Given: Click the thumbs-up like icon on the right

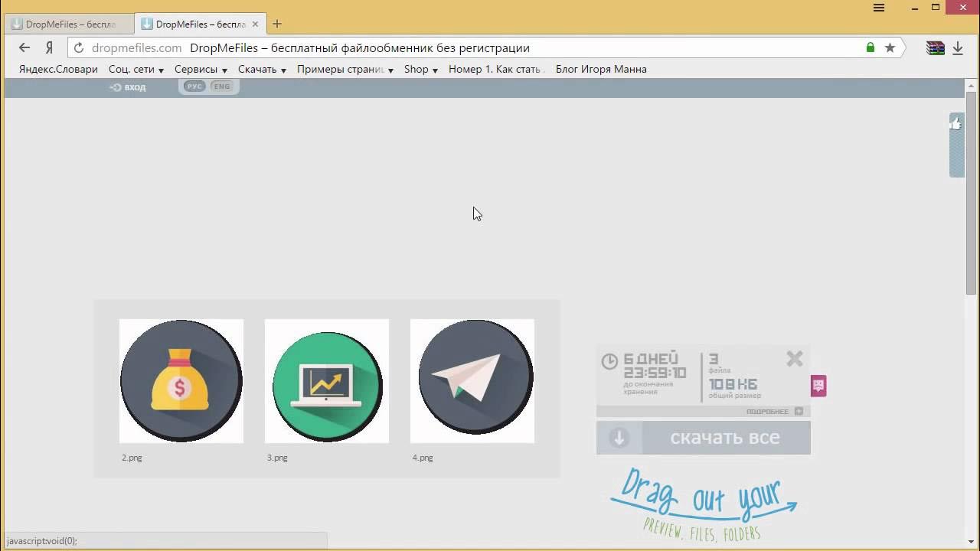Looking at the screenshot, I should pyautogui.click(x=956, y=123).
